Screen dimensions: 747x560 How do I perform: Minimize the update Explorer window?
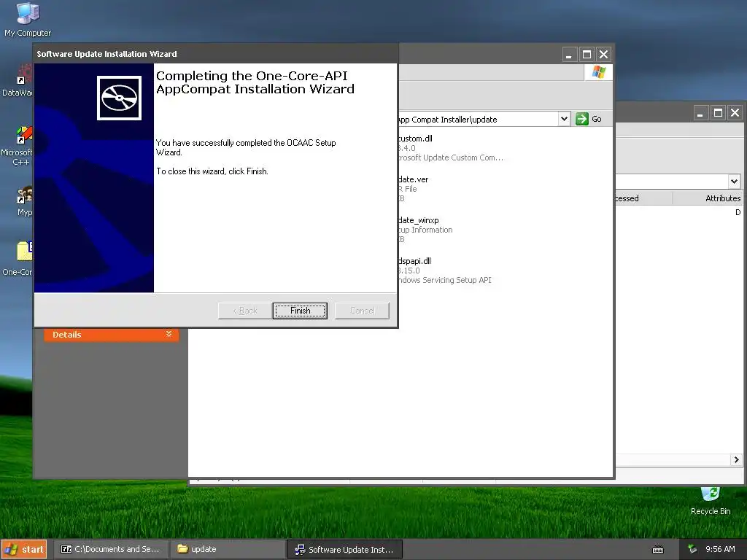569,54
